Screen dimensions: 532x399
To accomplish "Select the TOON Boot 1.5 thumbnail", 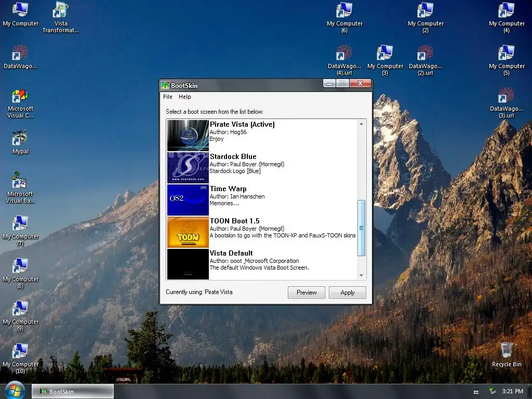I will click(188, 232).
